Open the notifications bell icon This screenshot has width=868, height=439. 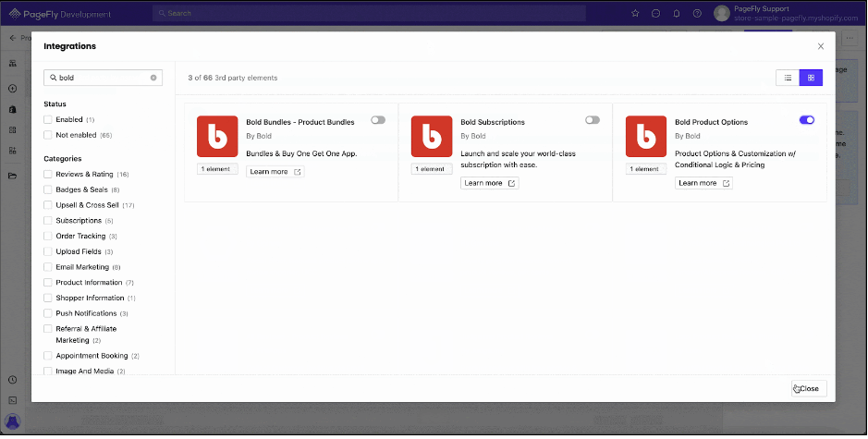click(x=677, y=13)
